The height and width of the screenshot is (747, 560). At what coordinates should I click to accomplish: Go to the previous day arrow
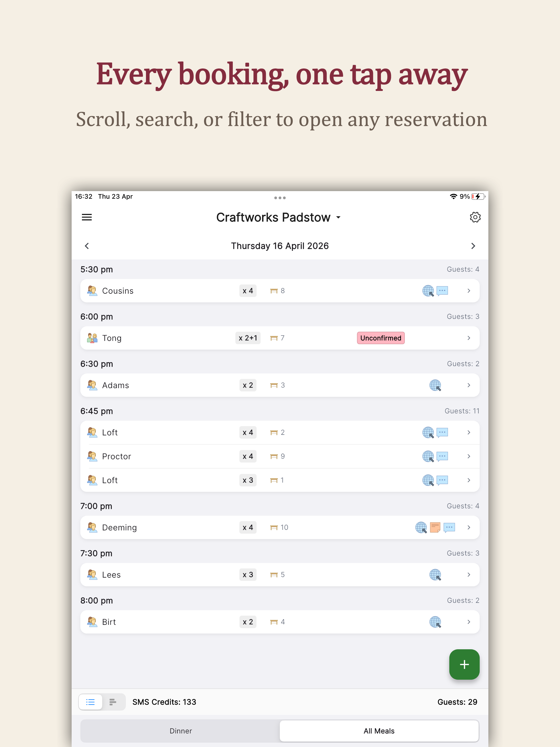[x=87, y=246]
